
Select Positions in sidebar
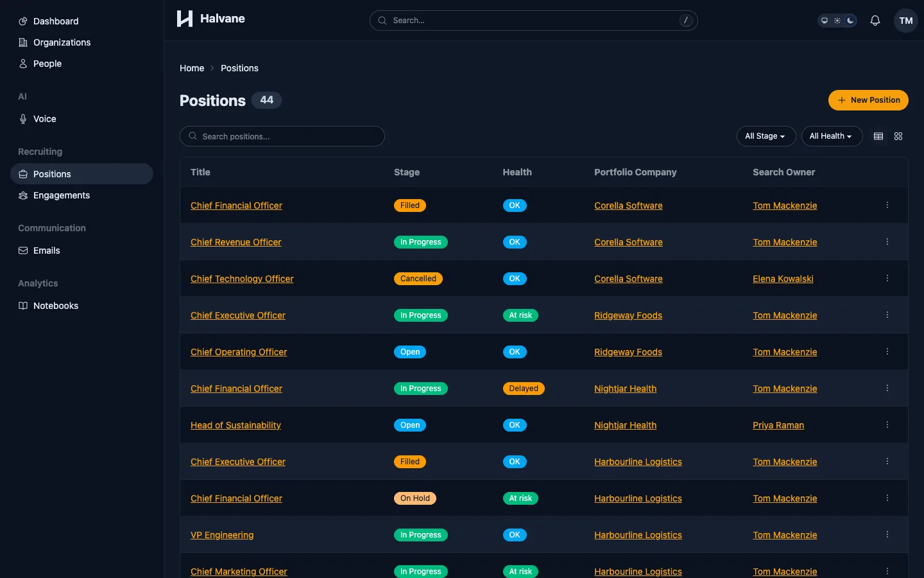(x=81, y=174)
